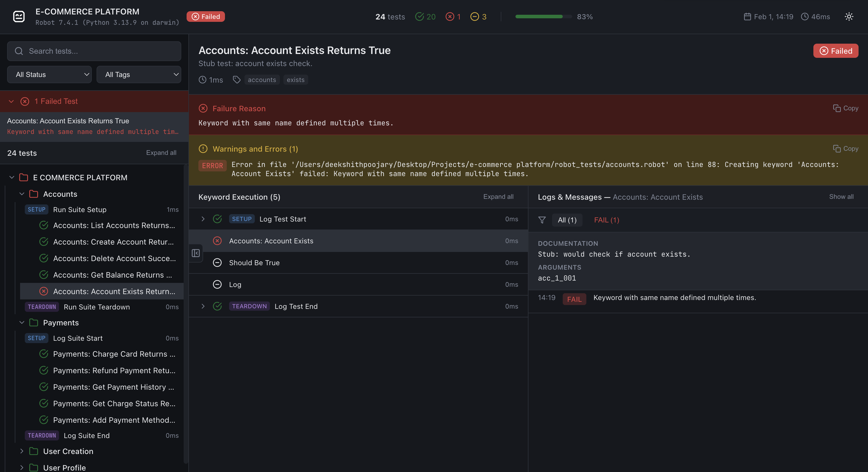868x472 pixels.
Task: Click the test pass-rate progress bar
Action: coord(544,17)
